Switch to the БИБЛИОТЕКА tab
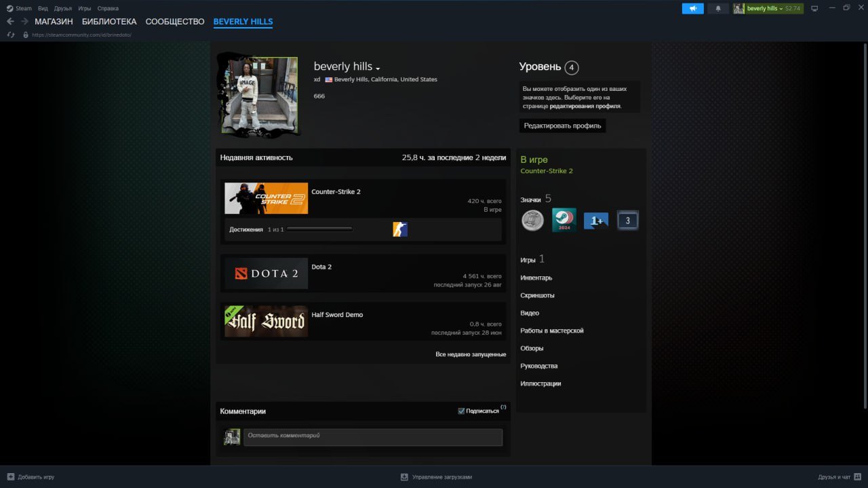 (109, 22)
